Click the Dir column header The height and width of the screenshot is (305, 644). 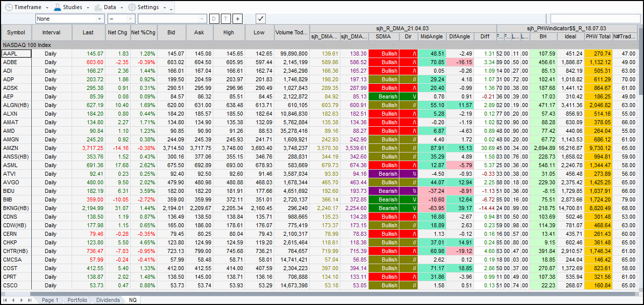408,36
